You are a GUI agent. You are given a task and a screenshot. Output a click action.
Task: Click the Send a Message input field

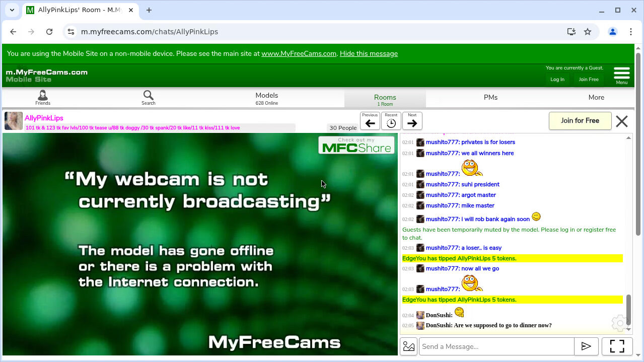(x=496, y=346)
